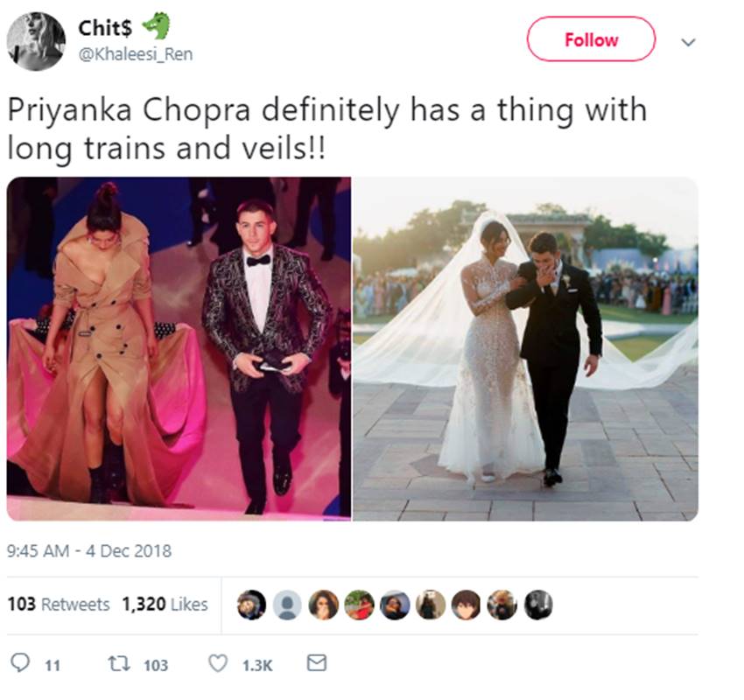The width and height of the screenshot is (744, 700).
Task: Expand tweet options chevron menu
Action: 688,42
